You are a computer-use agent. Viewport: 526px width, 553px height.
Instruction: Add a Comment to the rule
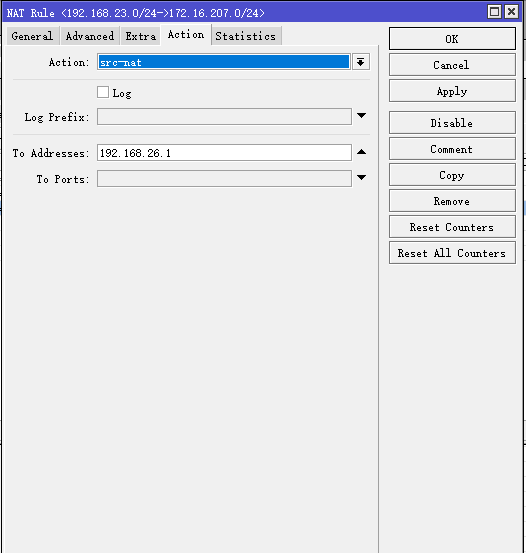click(x=452, y=149)
